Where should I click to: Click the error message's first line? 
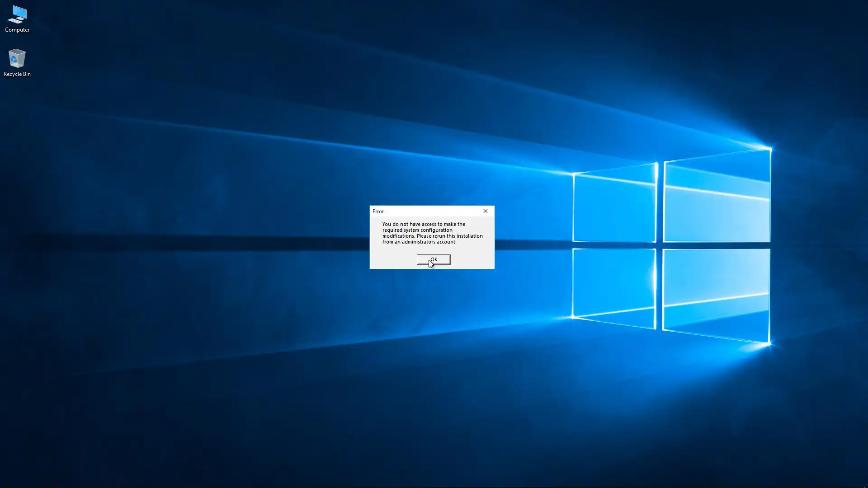423,224
